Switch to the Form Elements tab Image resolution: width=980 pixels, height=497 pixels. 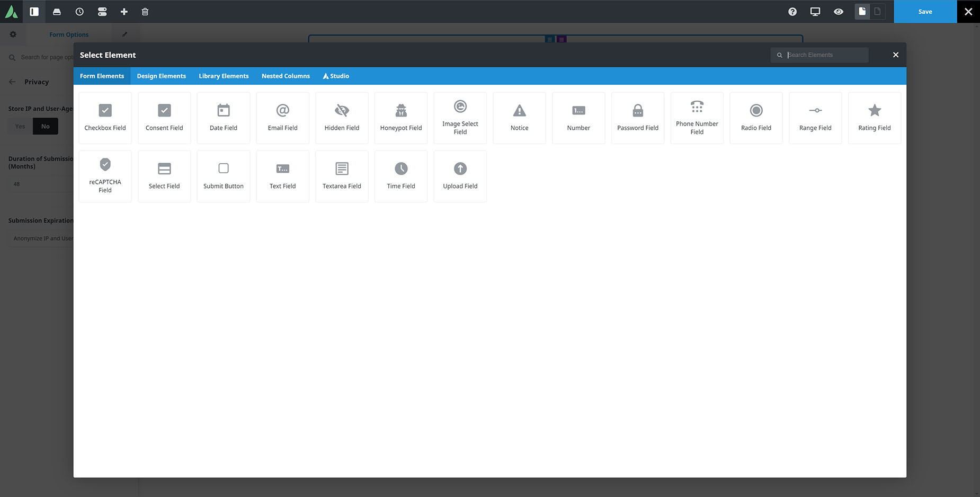pyautogui.click(x=102, y=76)
